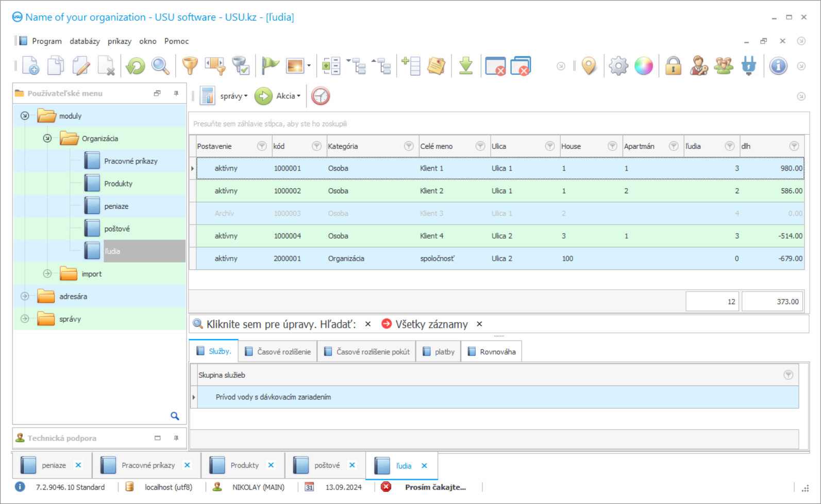Click the copy record toolbar icon
This screenshot has height=504, width=821.
pyautogui.click(x=56, y=66)
